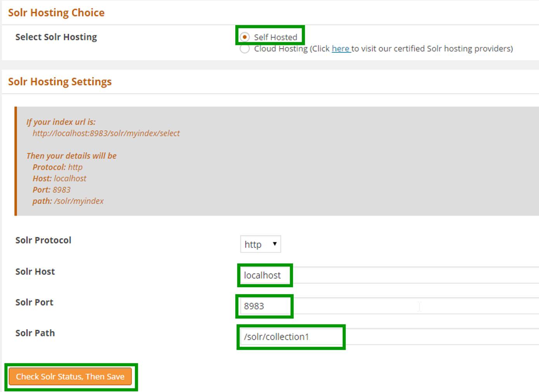The width and height of the screenshot is (539, 392).
Task: Choose the Cloud Hosting option
Action: (x=245, y=49)
